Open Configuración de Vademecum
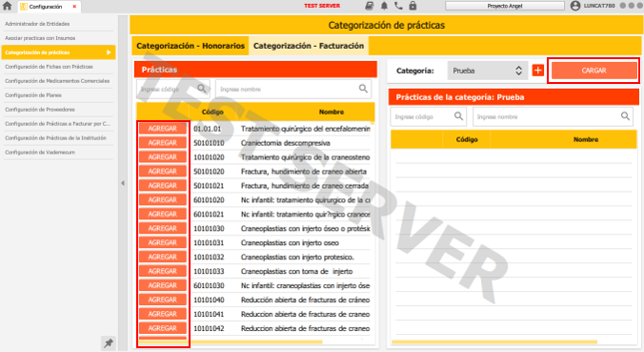The image size is (644, 352). tap(57, 152)
